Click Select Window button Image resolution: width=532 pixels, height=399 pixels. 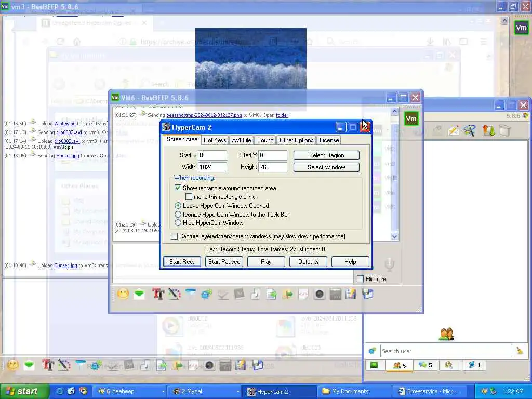pos(326,167)
